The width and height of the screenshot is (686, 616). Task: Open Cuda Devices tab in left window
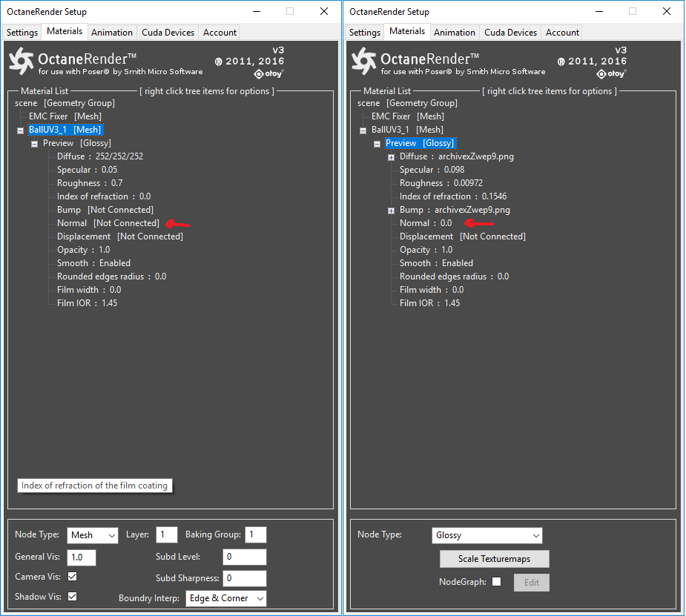coord(168,33)
